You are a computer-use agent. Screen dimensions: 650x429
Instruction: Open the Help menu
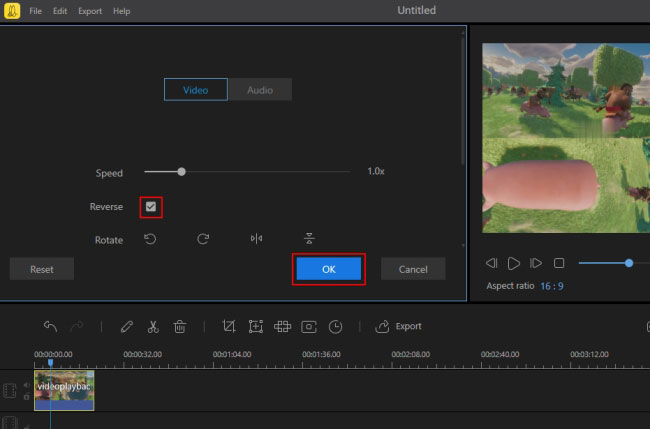pos(121,11)
